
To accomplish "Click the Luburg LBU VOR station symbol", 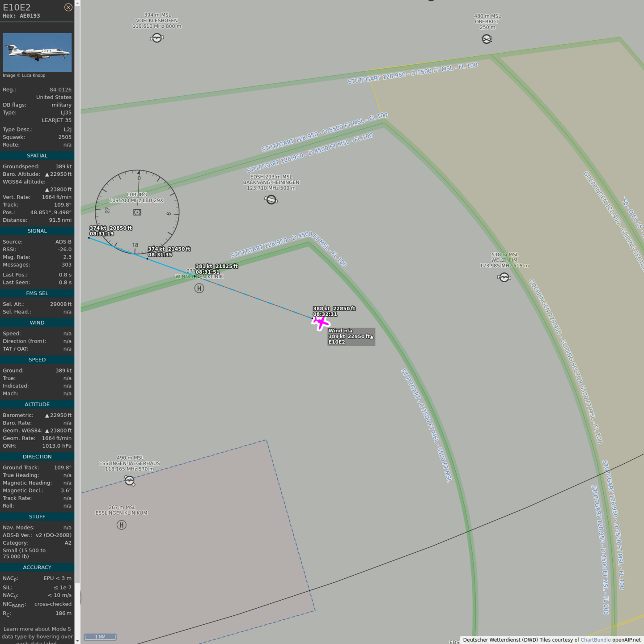I will [x=137, y=212].
